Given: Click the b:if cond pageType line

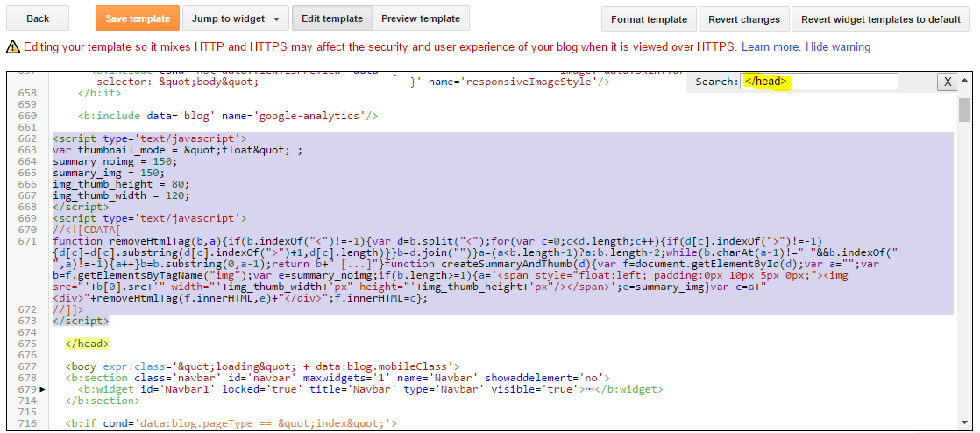Looking at the screenshot, I should click(x=231, y=423).
